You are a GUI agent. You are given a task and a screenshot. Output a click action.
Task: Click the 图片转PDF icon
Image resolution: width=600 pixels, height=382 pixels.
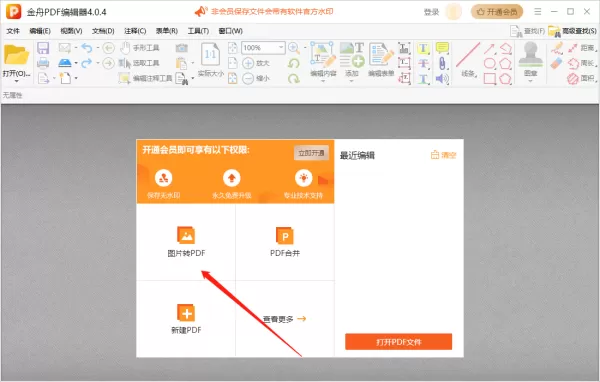[x=186, y=235]
